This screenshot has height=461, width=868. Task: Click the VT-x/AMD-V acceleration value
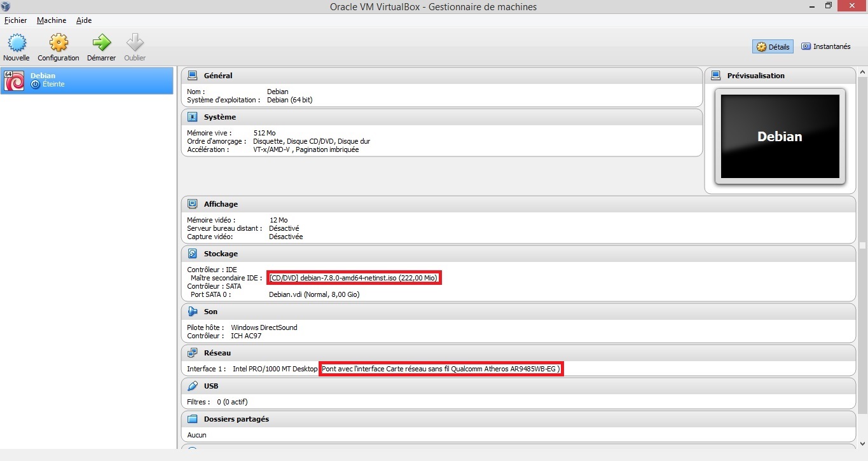click(306, 149)
